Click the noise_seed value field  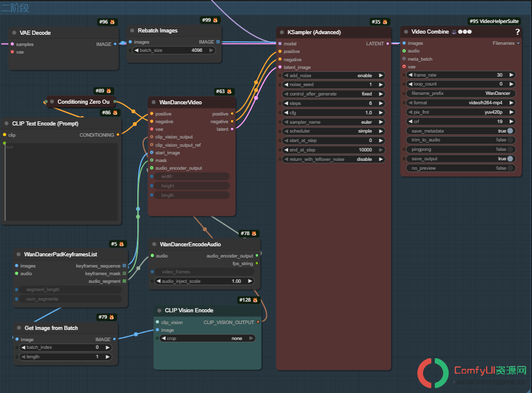333,84
